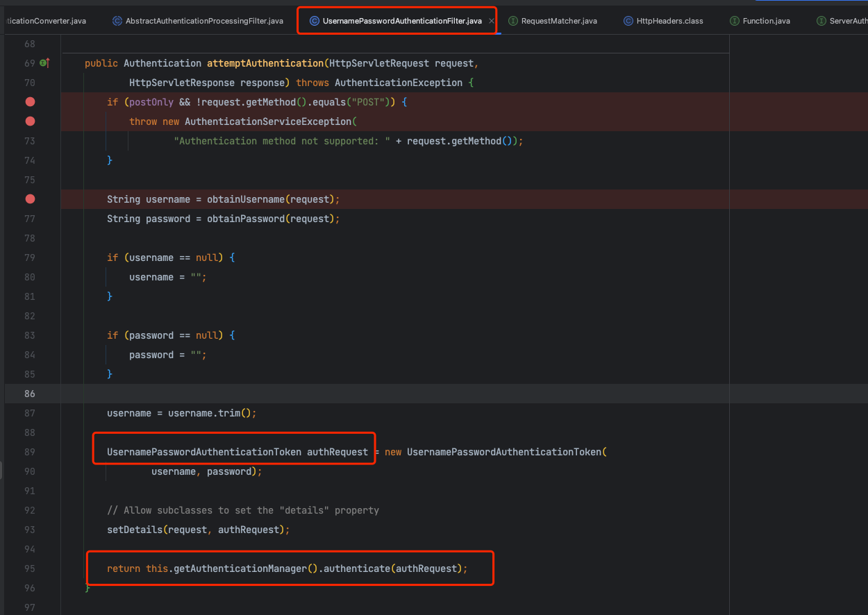Toggle breakpoint on the postOnly if-statement line
The height and width of the screenshot is (615, 868).
pos(30,102)
